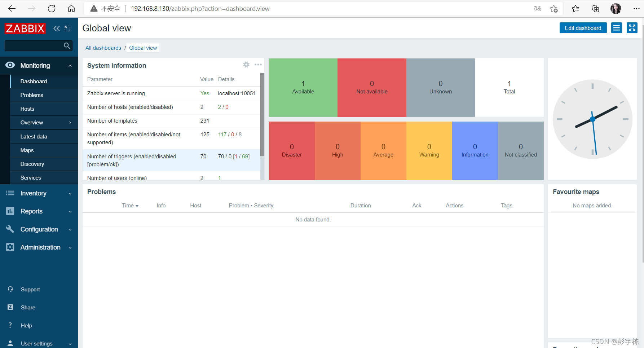Open dashboard actions hamburger menu
Image resolution: width=644 pixels, height=348 pixels.
click(617, 28)
